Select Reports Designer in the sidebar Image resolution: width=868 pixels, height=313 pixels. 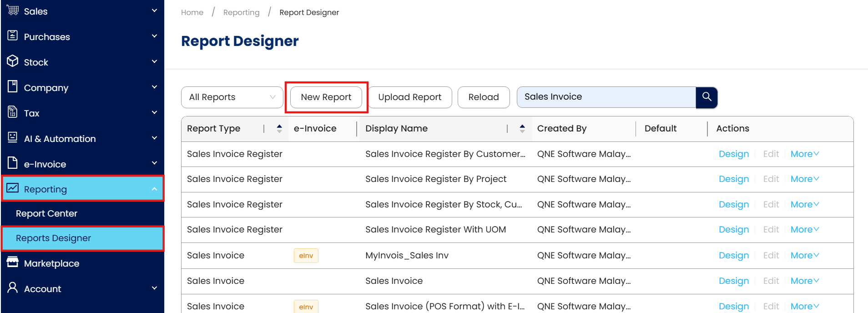[x=53, y=238]
